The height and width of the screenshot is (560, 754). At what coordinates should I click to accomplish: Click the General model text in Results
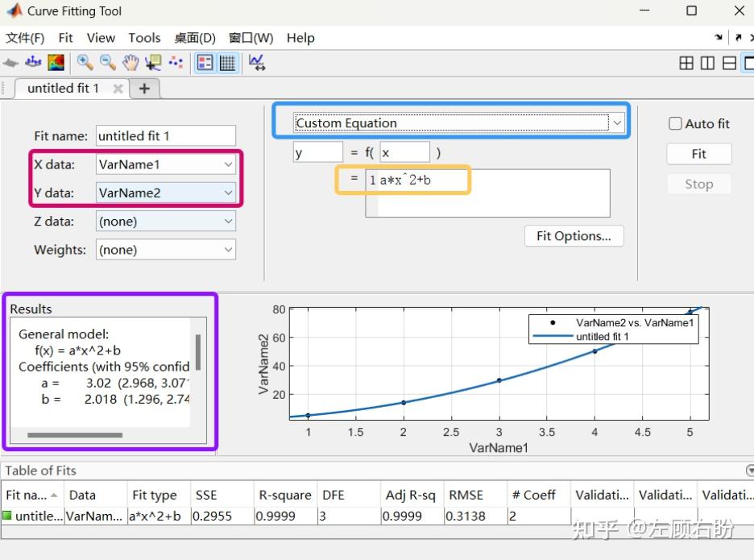pyautogui.click(x=64, y=334)
